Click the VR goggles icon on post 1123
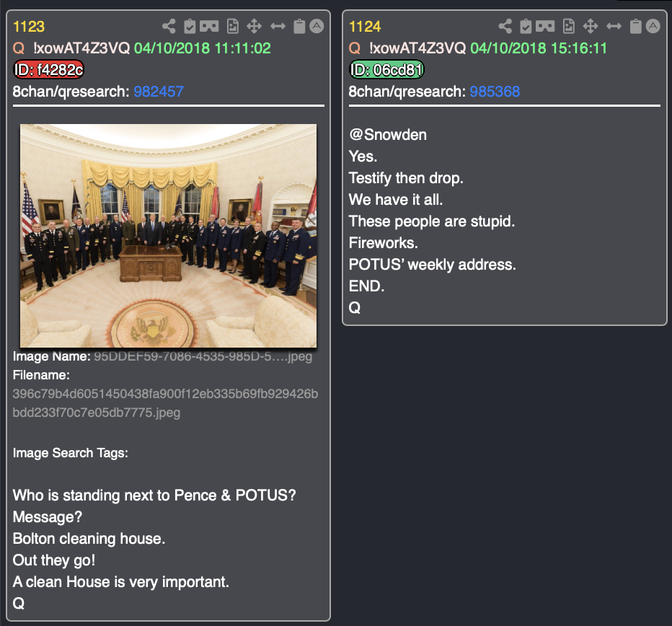This screenshot has width=672, height=626. pyautogui.click(x=209, y=26)
